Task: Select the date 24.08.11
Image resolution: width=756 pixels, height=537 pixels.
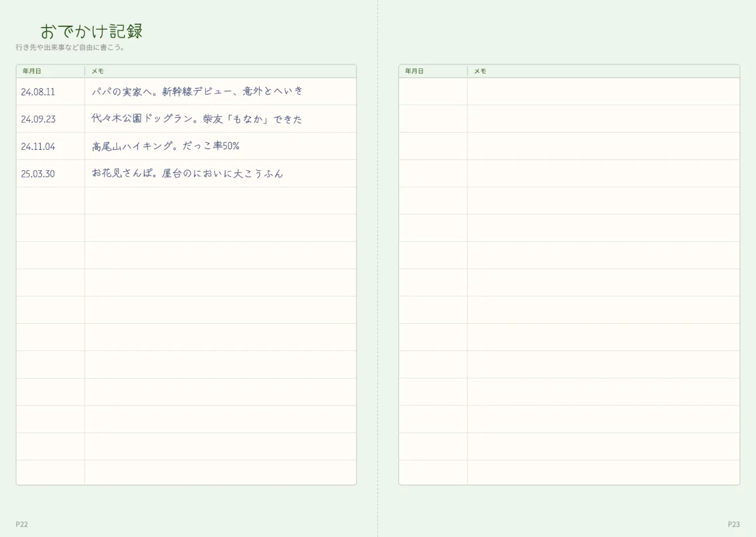Action: click(x=37, y=92)
